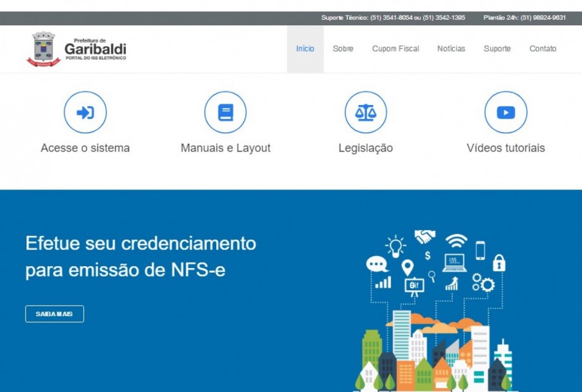Open the Notícias menu item
The height and width of the screenshot is (392, 582).
[x=451, y=49]
